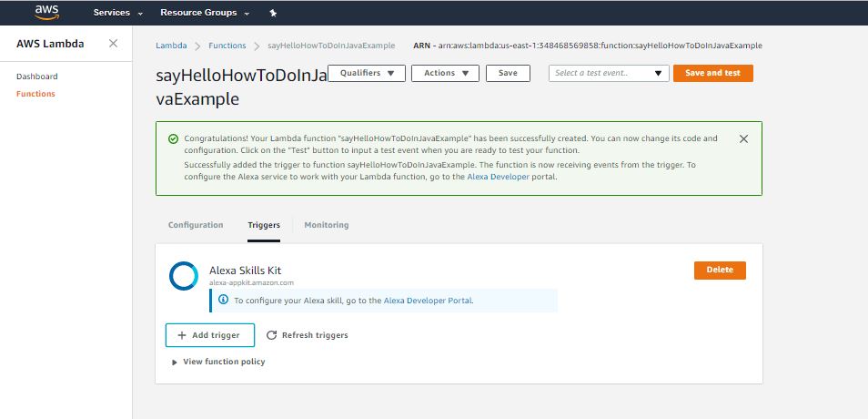Close the AWS Lambda sidebar panel

pos(113,43)
